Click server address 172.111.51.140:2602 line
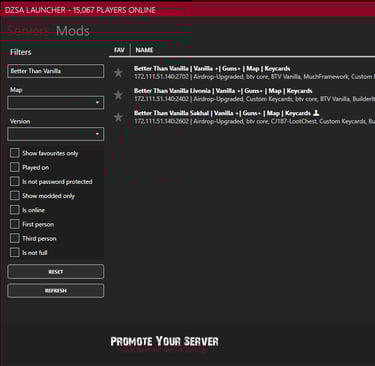Viewport: 375px width, 366px height. click(x=254, y=122)
